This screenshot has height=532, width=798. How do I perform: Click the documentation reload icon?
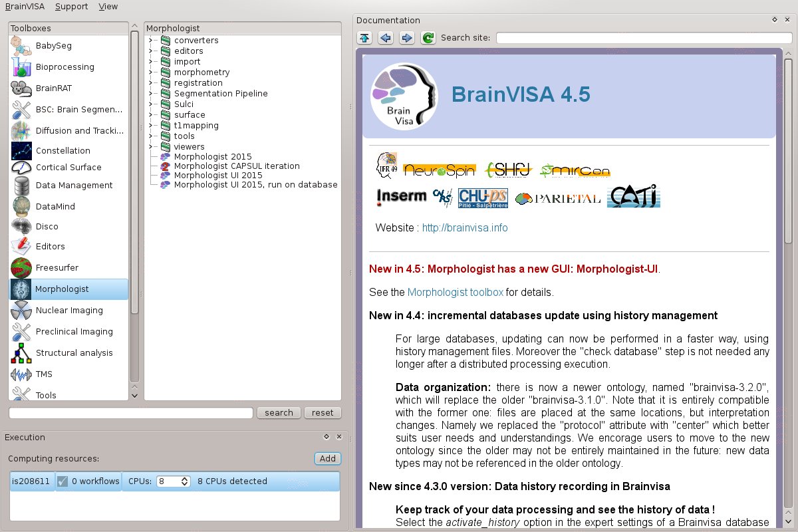428,38
